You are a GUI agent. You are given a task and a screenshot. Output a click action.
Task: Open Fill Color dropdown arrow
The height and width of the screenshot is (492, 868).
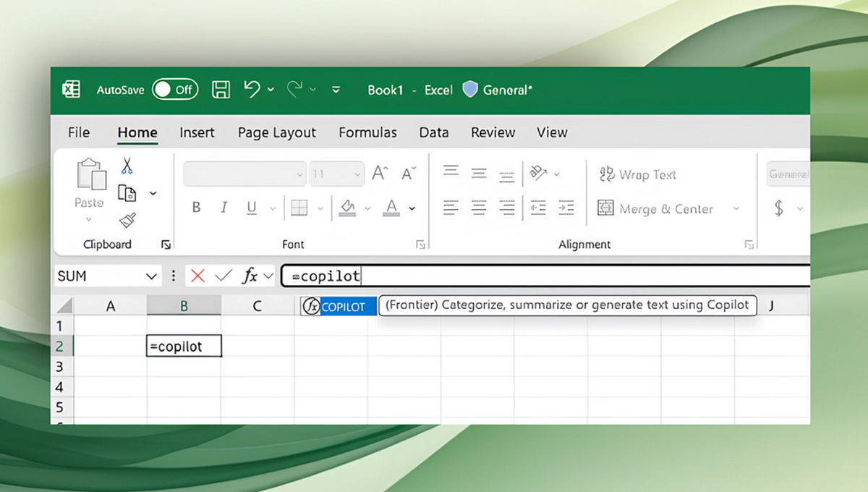coord(367,209)
